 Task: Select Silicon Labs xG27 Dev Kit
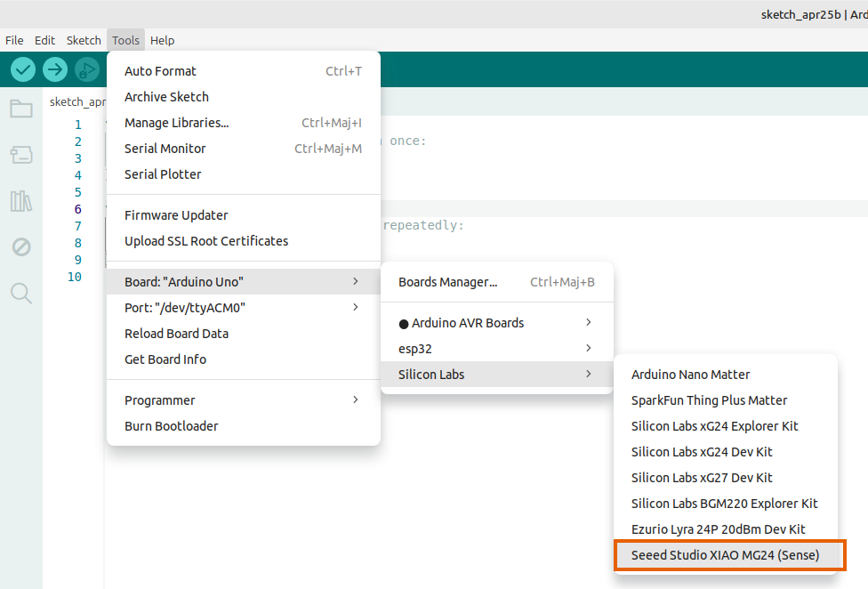[x=726, y=478]
